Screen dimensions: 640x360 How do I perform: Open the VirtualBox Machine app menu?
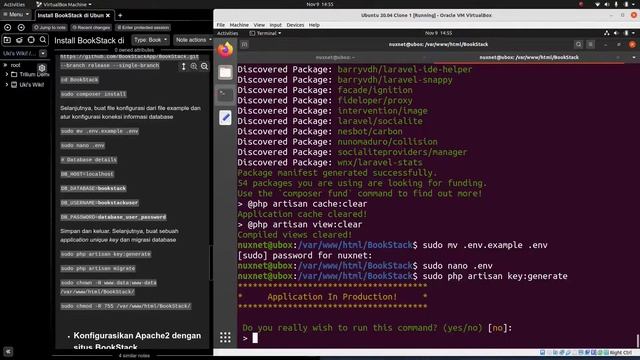click(64, 4)
